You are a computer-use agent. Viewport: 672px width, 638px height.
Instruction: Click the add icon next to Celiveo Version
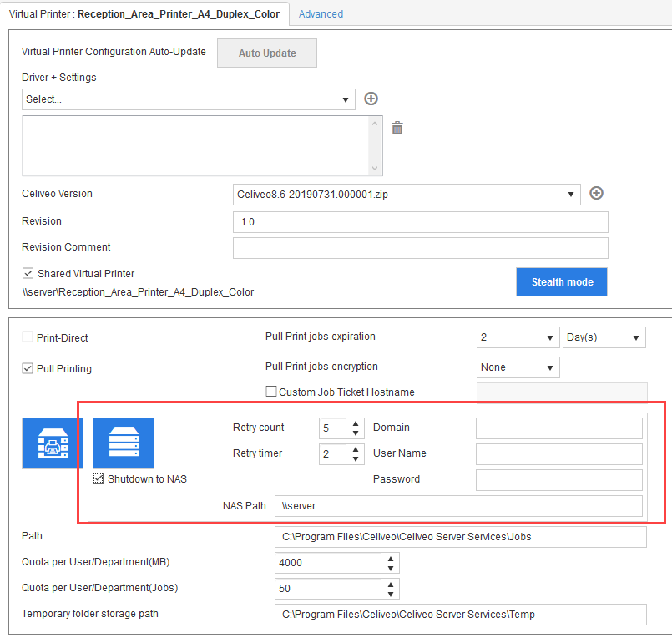click(x=596, y=194)
